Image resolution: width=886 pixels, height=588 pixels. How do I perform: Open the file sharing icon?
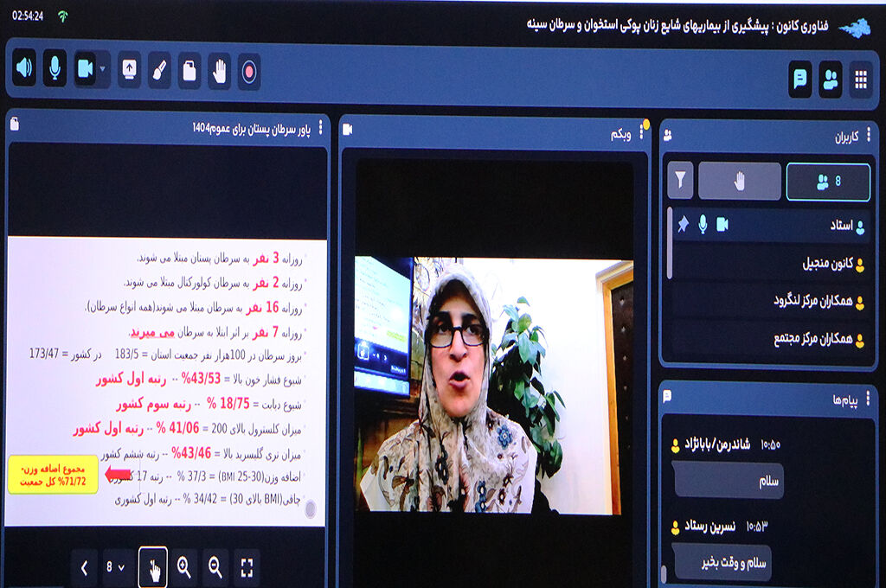tap(189, 70)
